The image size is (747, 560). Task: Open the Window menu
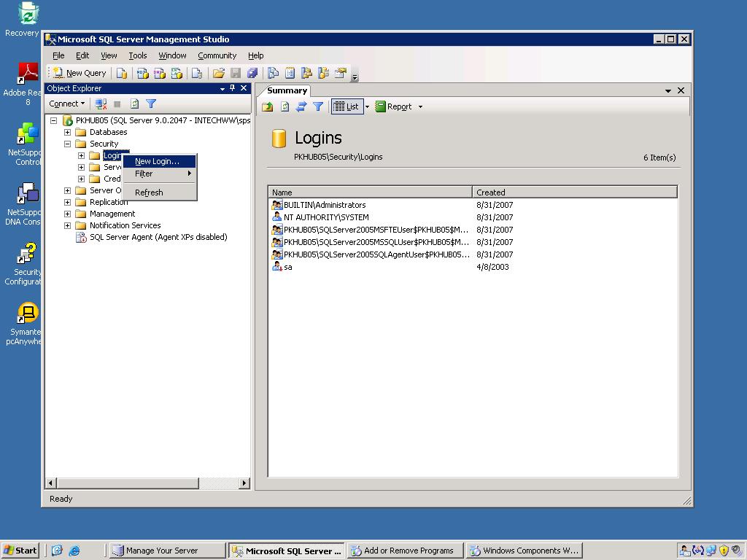(172, 55)
